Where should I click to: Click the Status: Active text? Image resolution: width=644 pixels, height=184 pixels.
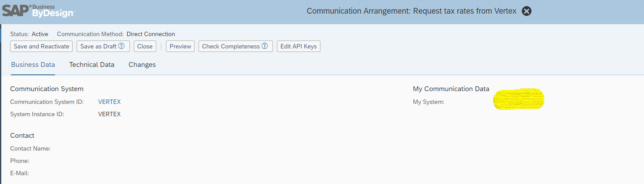(x=29, y=34)
